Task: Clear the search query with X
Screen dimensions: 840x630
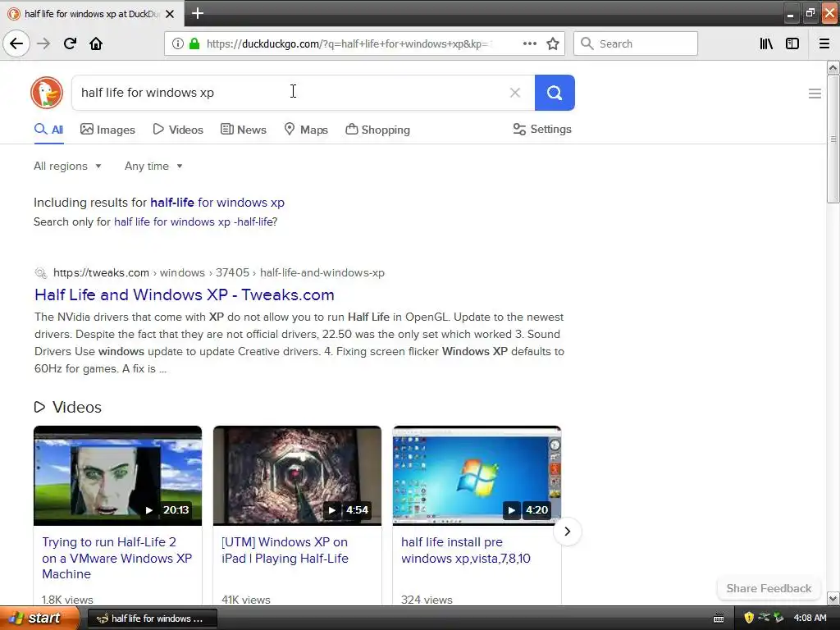Action: pyautogui.click(x=515, y=93)
